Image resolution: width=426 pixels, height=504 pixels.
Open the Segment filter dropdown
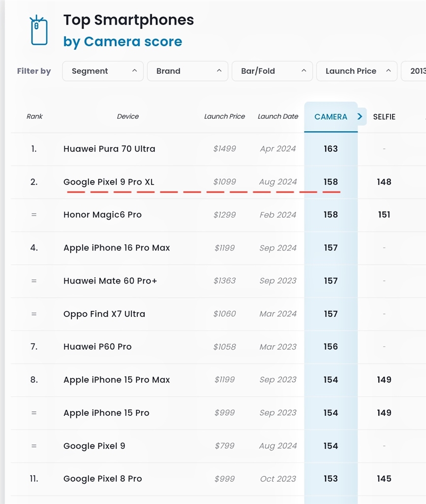pos(103,71)
